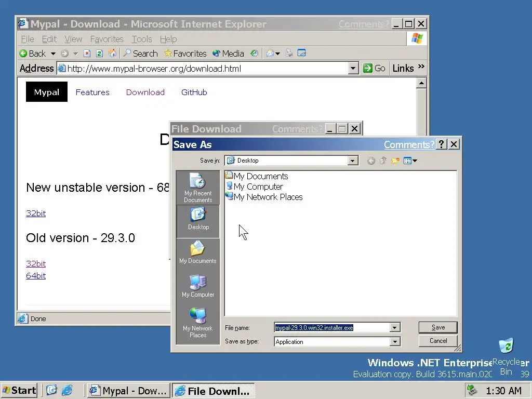Click the Go button next to address bar
Screen dimensions: 532x399
coord(374,69)
